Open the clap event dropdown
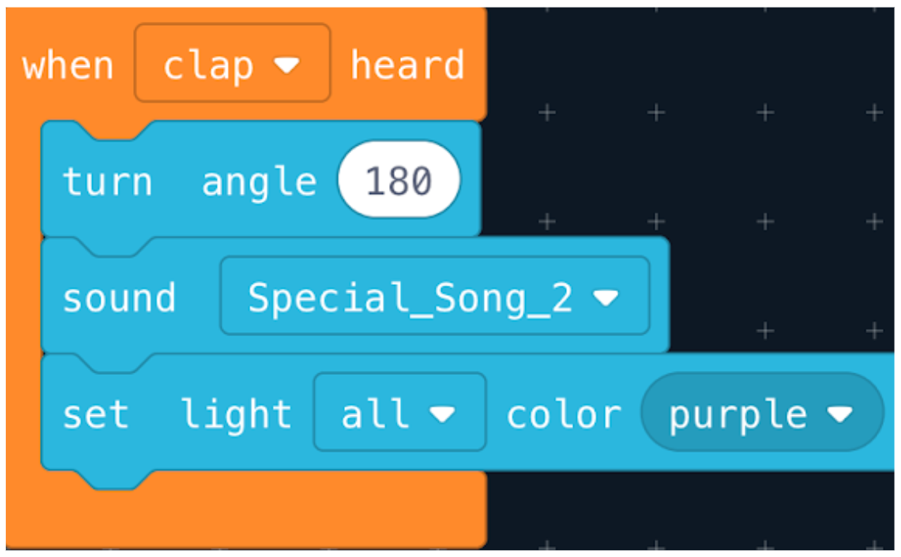 [x=232, y=63]
